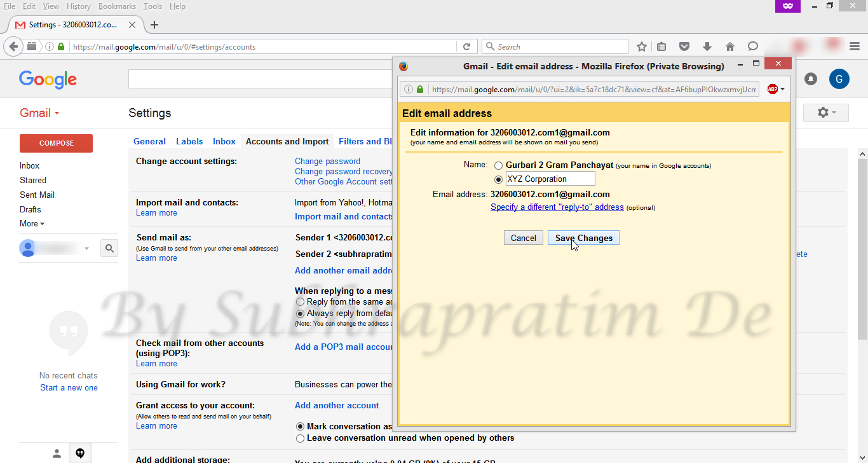Click Specify a different "reply-to" address link
Image resolution: width=868 pixels, height=463 pixels.
pos(557,207)
